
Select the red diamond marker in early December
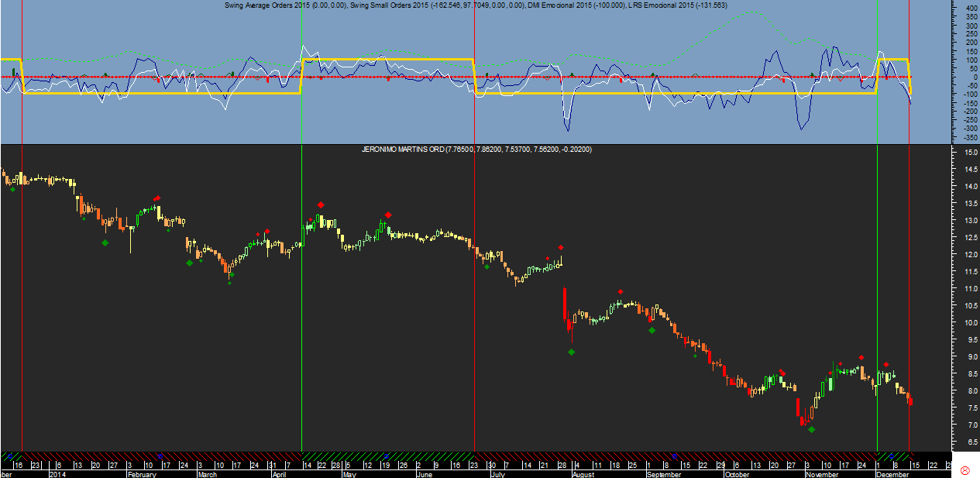(x=885, y=365)
